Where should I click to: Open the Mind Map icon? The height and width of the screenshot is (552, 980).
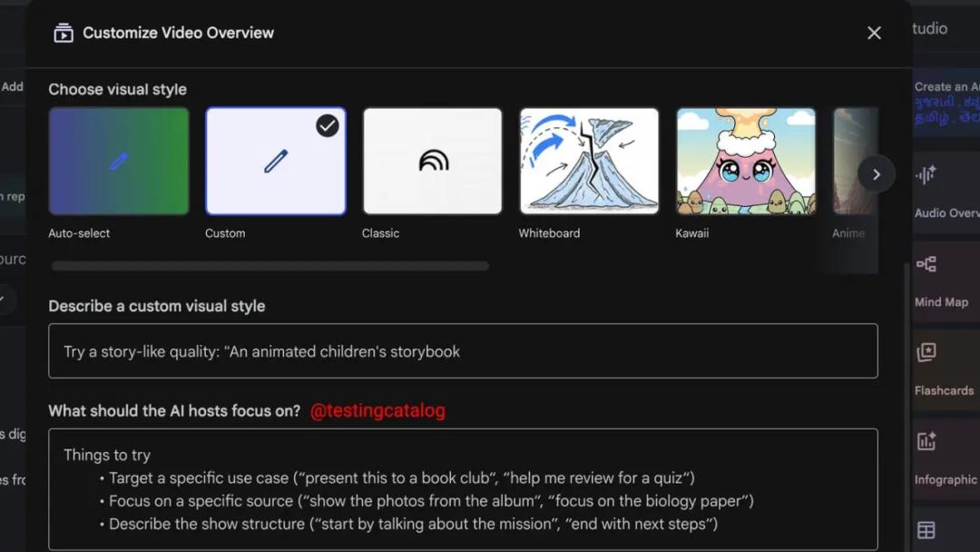tap(926, 265)
